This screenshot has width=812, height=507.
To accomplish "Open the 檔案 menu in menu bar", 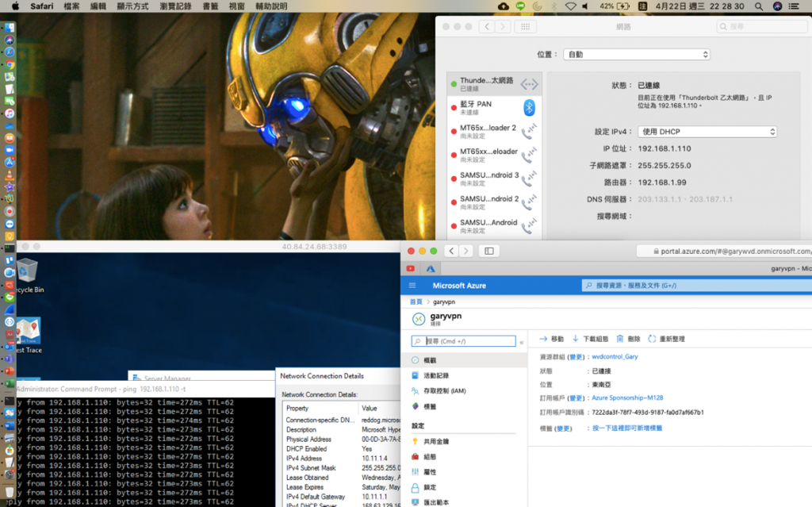I will 71,6.
